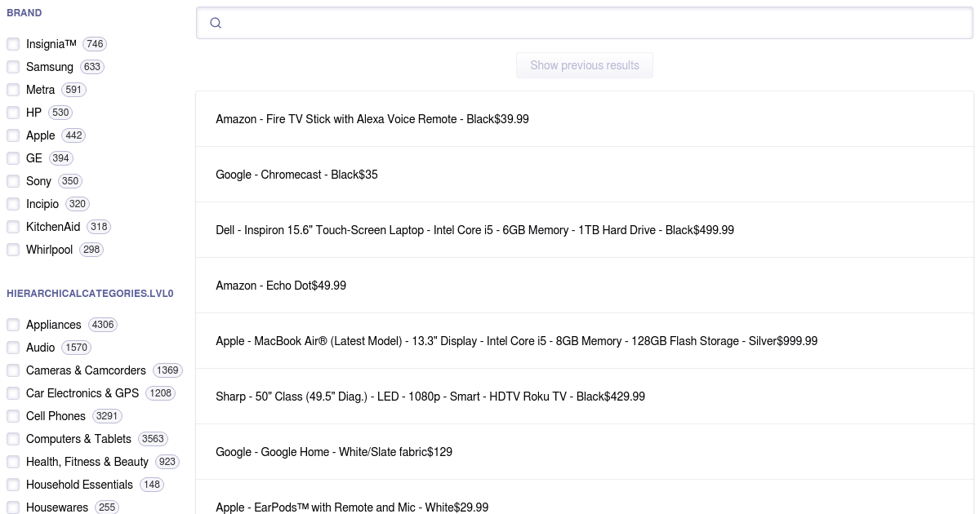Tick the HP brand checkbox
Image resolution: width=980 pixels, height=514 pixels.
[x=13, y=113]
